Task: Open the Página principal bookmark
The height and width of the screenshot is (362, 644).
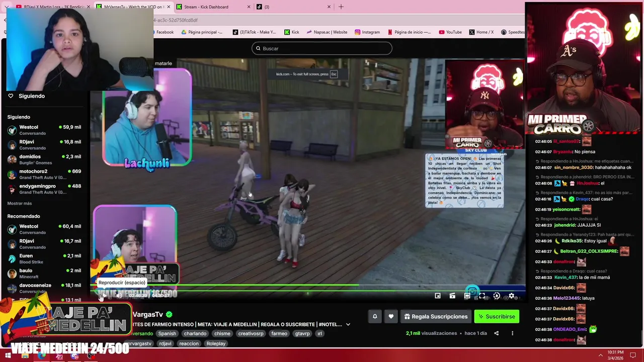Action: (201, 32)
